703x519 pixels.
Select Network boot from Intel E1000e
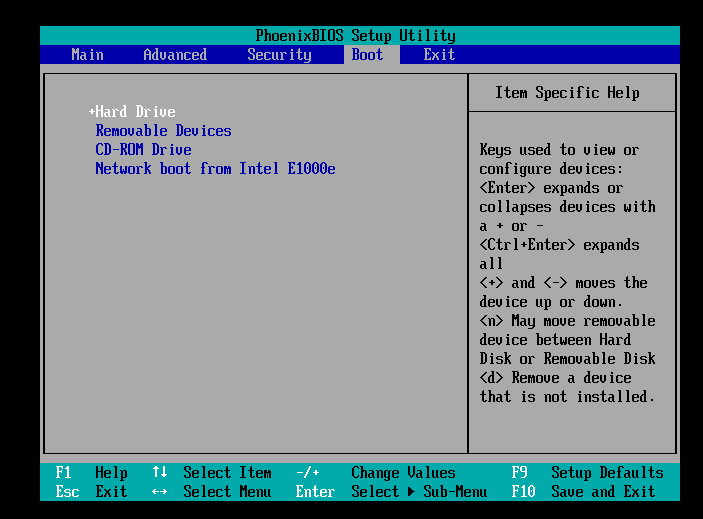(x=215, y=169)
